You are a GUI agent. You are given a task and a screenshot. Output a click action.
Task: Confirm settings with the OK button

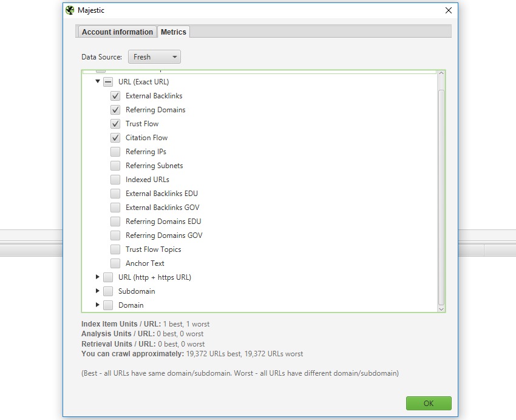(429, 403)
